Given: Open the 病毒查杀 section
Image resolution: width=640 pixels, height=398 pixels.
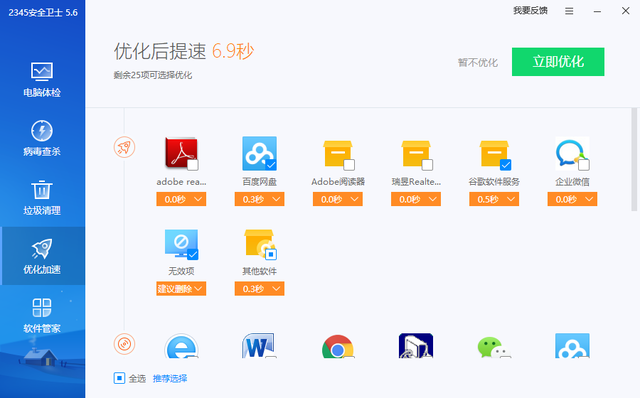Looking at the screenshot, I should [42, 139].
